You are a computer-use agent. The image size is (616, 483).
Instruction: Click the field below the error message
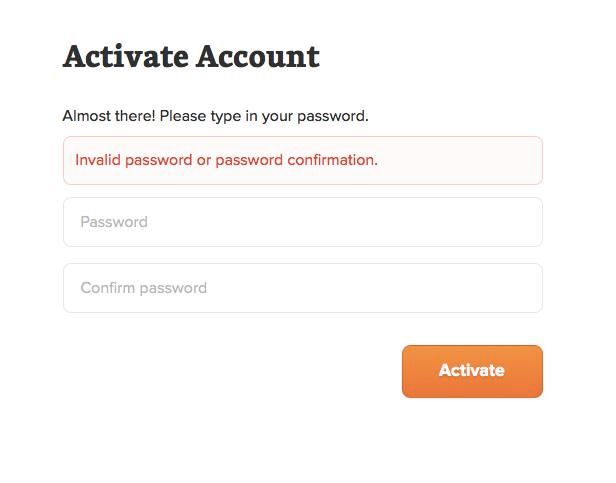[302, 222]
